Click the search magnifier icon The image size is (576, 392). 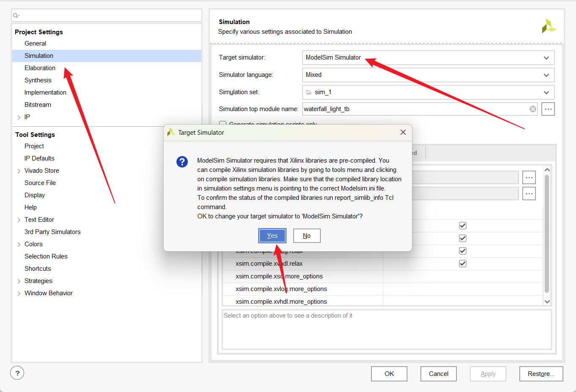click(16, 16)
